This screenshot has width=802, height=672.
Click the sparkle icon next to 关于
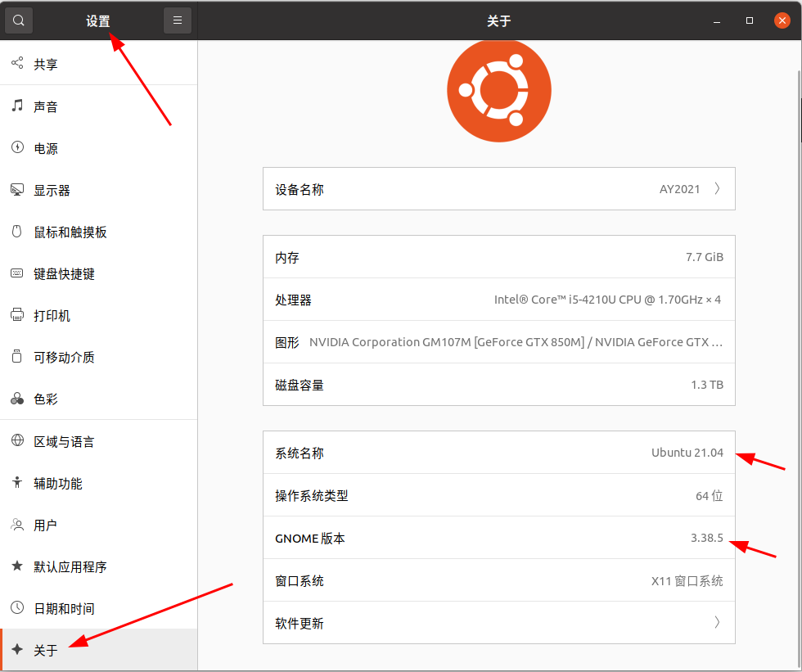(x=17, y=650)
